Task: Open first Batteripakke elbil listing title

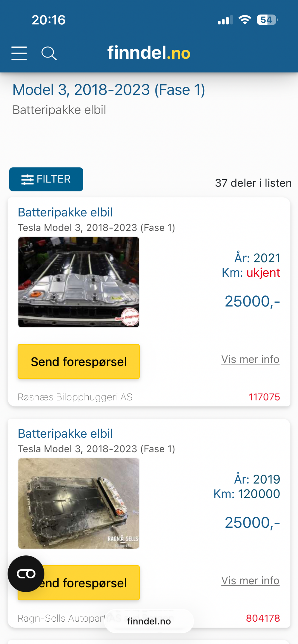Action: tap(65, 212)
